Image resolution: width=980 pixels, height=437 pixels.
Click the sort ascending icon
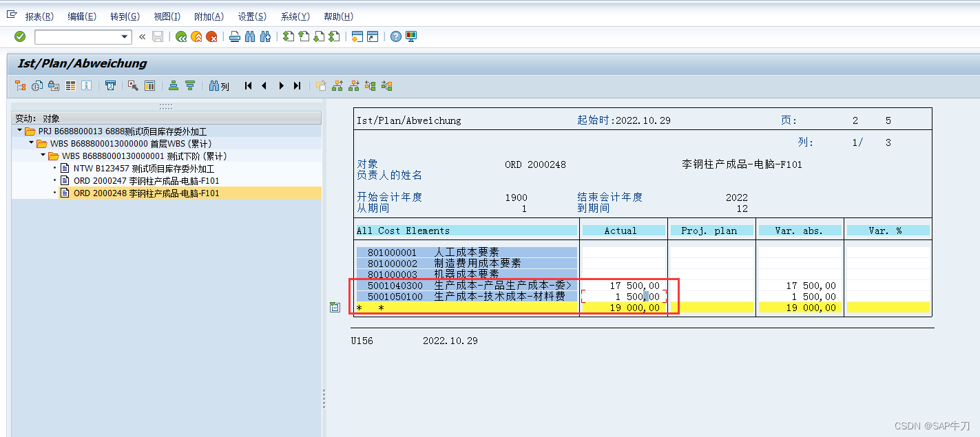tap(174, 86)
